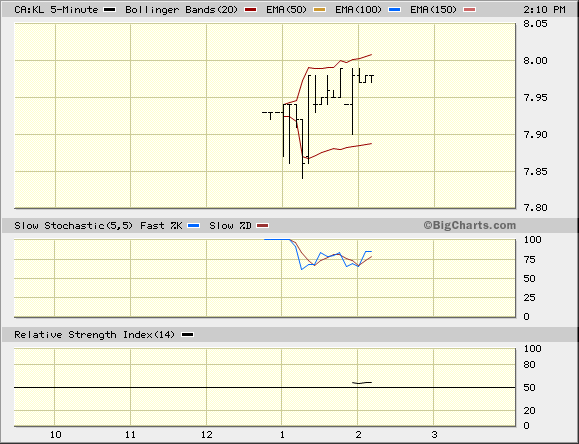This screenshot has width=579, height=444.
Task: Click the CA:KL 5-Minute chart title
Action: coord(56,10)
